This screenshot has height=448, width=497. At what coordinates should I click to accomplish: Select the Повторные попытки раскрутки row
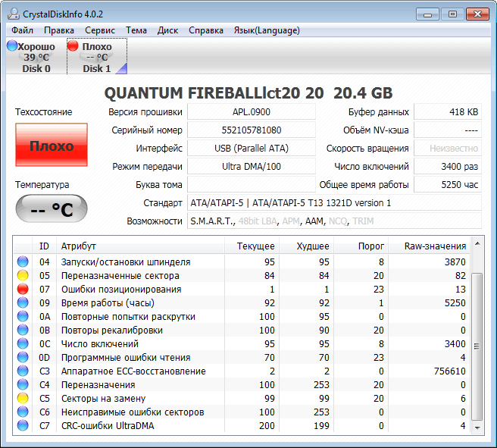[242, 316]
